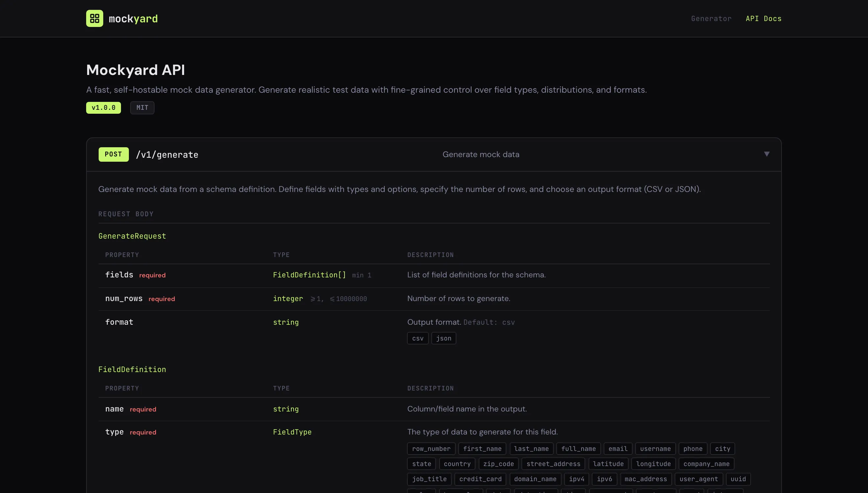Click the csv format tag
This screenshot has height=493, width=868.
click(418, 338)
